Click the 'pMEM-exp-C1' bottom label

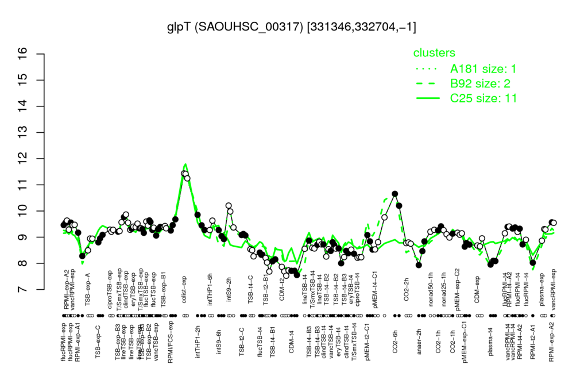point(464,342)
